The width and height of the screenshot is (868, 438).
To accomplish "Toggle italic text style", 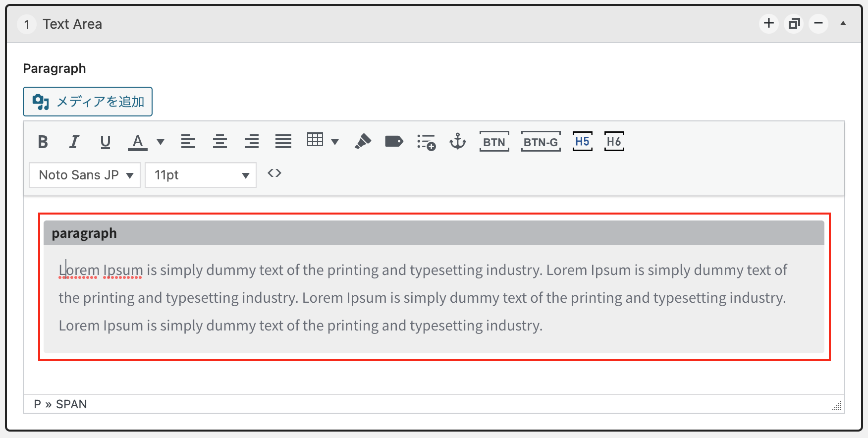I will coord(74,142).
